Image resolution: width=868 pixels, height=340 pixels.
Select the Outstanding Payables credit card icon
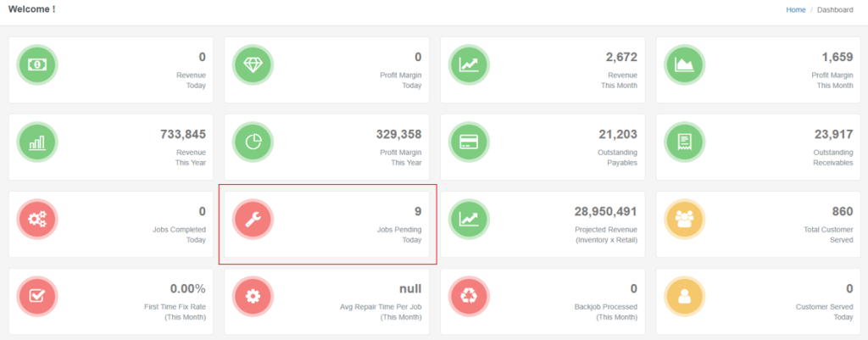point(469,142)
